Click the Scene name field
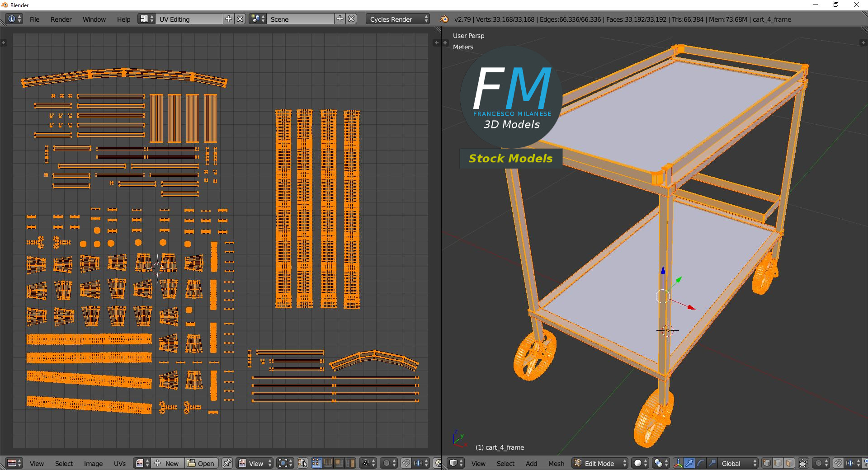The height and width of the screenshot is (470, 868). [x=300, y=19]
